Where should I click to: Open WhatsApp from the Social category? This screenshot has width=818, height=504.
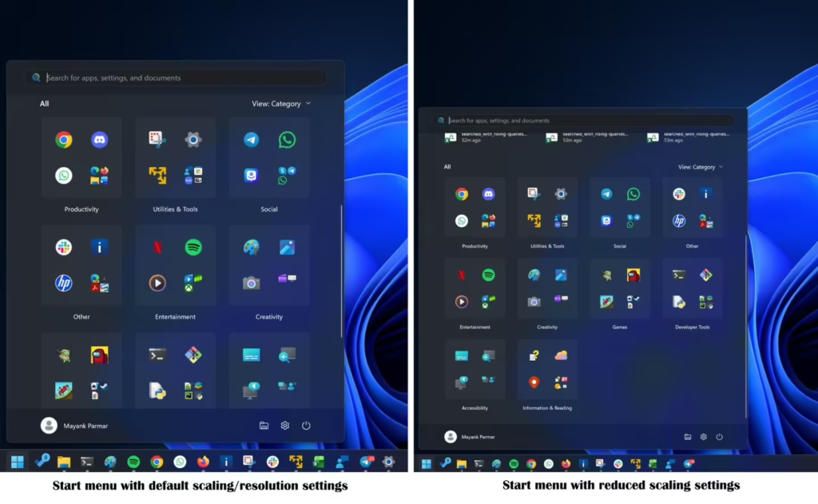(x=287, y=139)
